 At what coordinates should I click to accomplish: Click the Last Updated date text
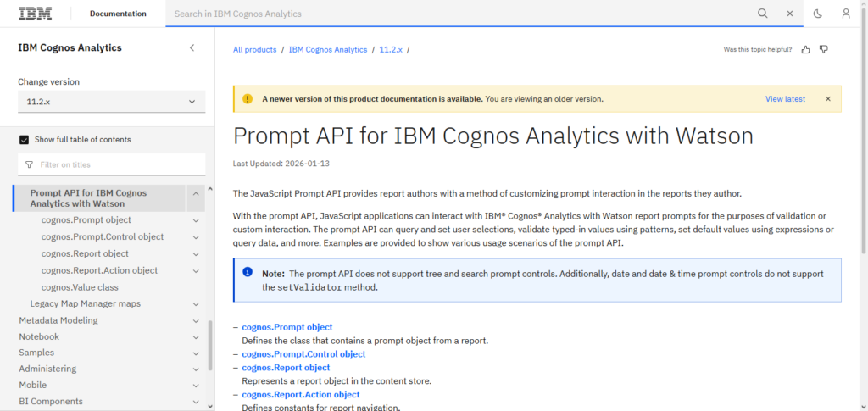tap(281, 164)
